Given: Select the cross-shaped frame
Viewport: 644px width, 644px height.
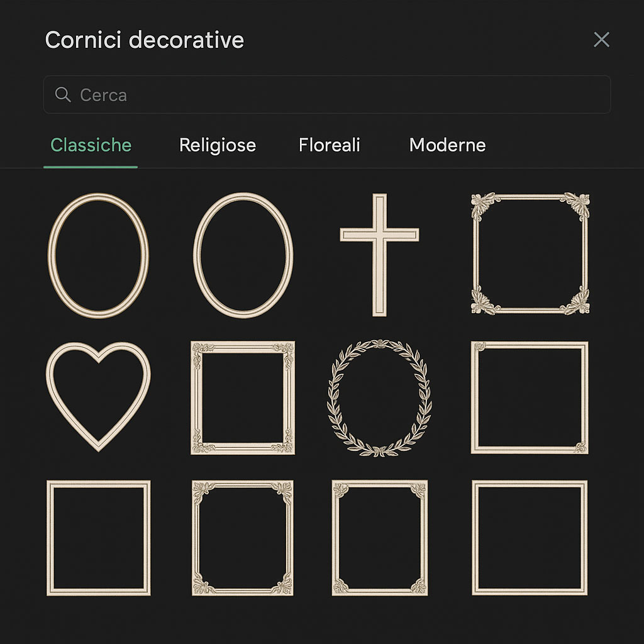Looking at the screenshot, I should (x=379, y=255).
